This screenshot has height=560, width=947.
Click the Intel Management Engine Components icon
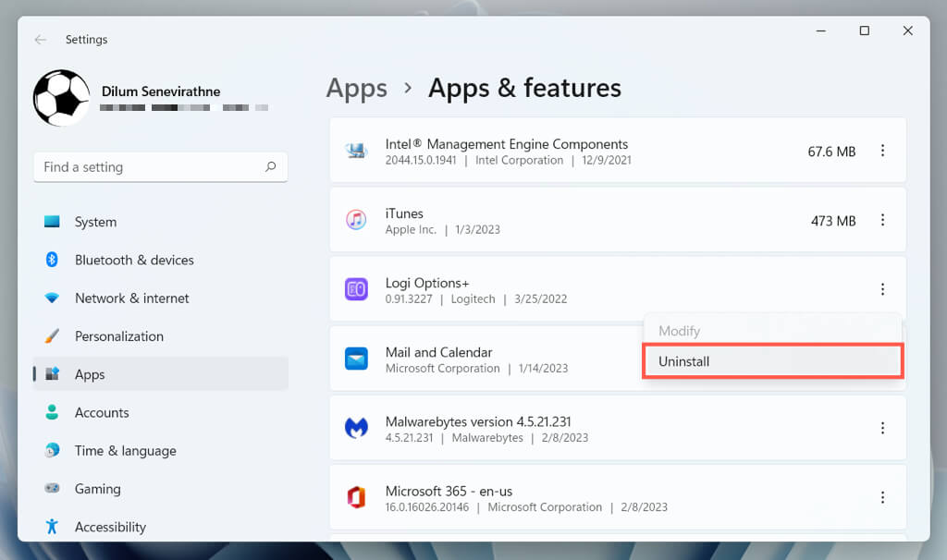point(356,151)
